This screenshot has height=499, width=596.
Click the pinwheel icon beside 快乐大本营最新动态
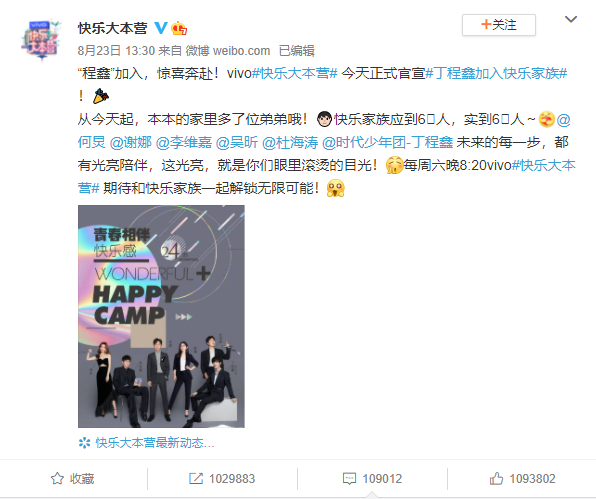point(84,443)
